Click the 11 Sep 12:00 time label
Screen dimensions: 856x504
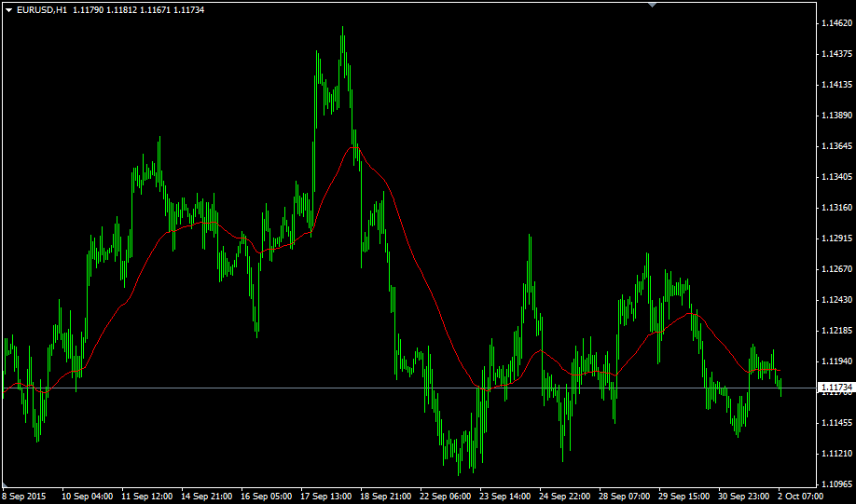tap(147, 497)
